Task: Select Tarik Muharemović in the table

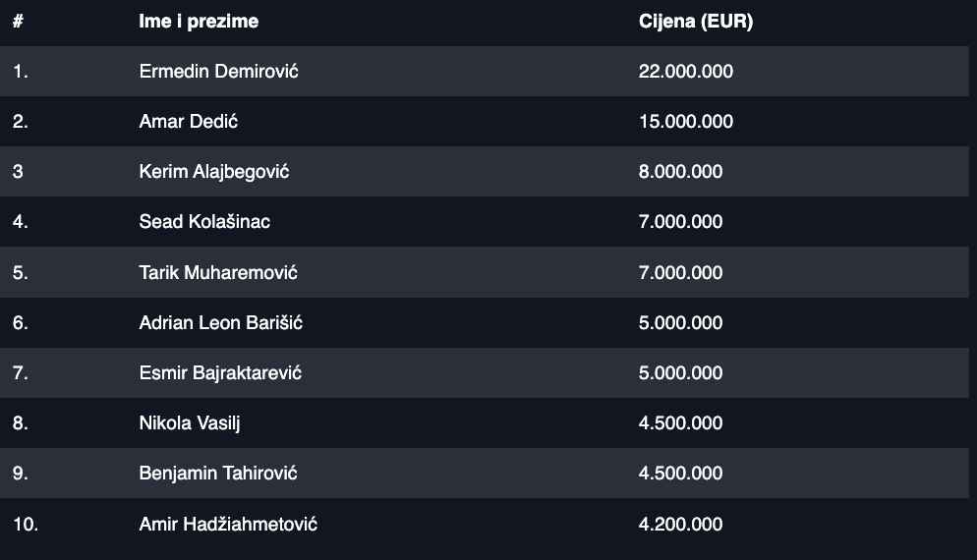Action: [218, 272]
